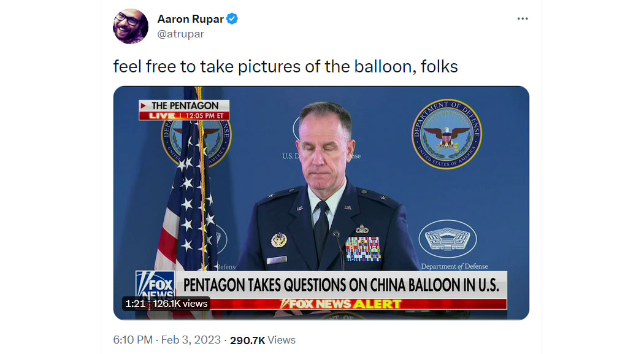Click the China balloon headline chyron
Viewport: 644px width, 354px height.
[341, 285]
